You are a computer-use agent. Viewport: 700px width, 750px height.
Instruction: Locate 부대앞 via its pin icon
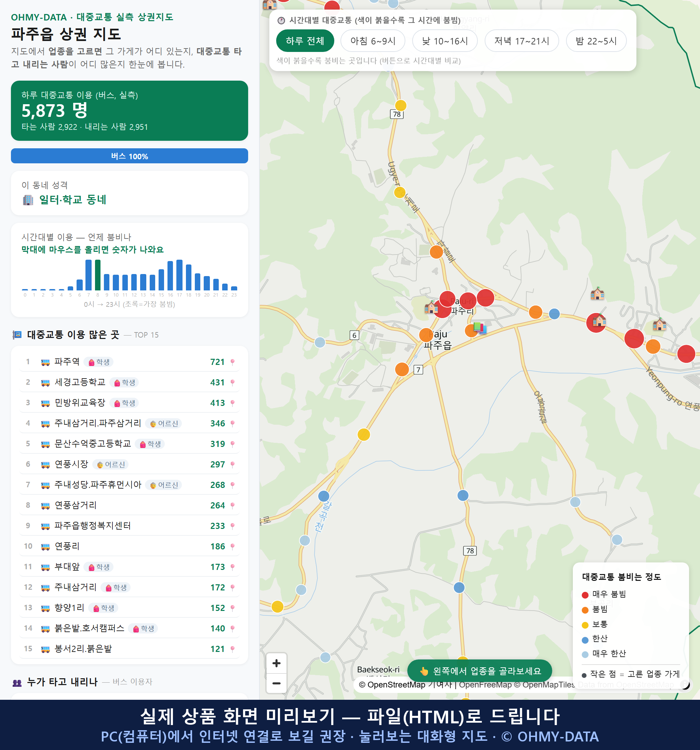tap(232, 567)
